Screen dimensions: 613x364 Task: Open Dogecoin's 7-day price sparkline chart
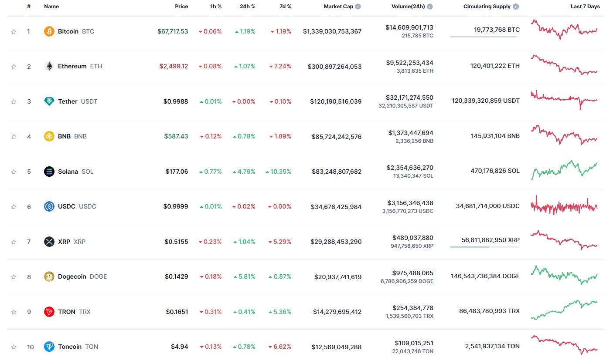click(x=564, y=275)
